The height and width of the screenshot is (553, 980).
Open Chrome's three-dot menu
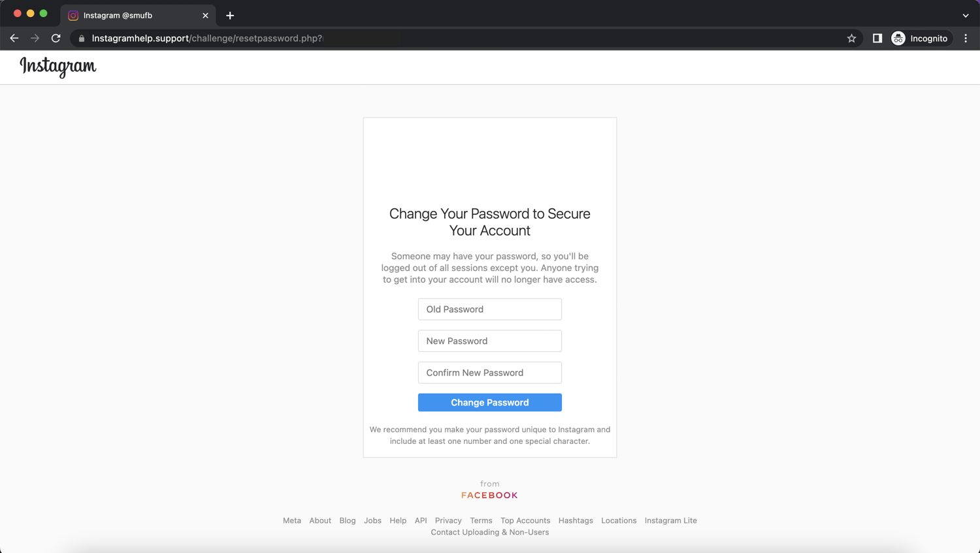click(966, 38)
